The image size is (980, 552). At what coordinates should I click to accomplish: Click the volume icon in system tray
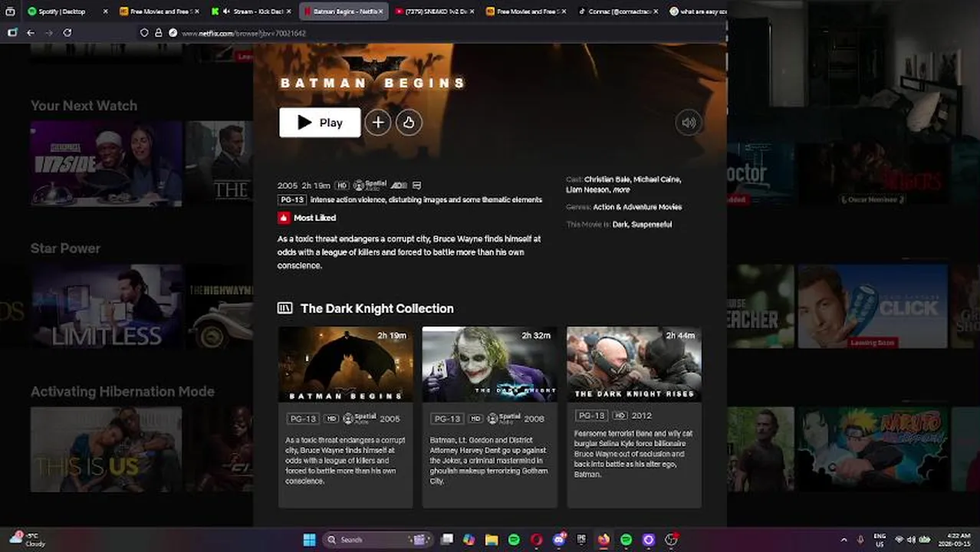click(913, 540)
